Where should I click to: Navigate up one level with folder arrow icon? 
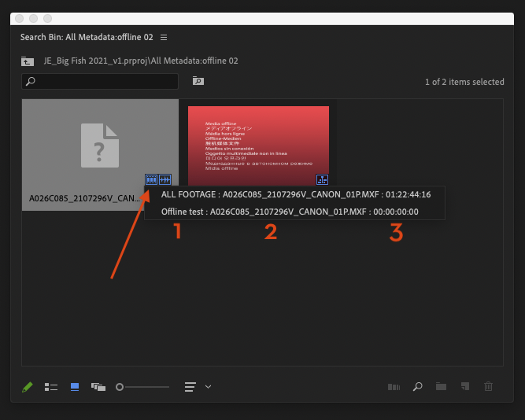[x=28, y=61]
